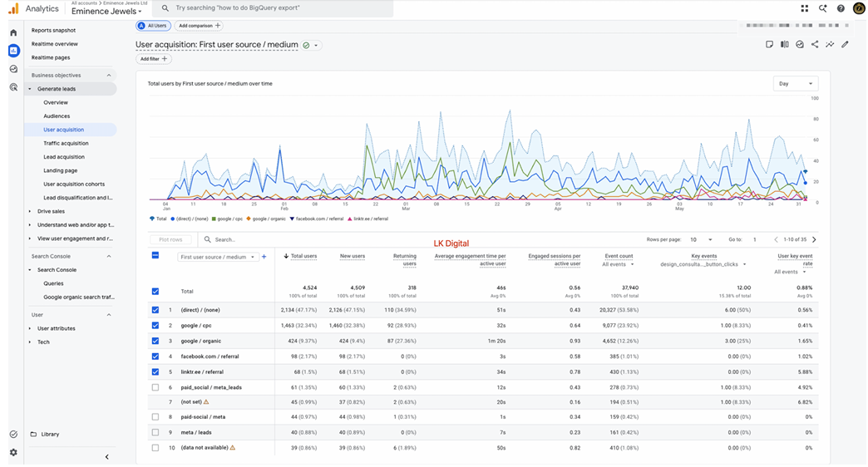
Task: Uncheck the (direct) / (none) row checkbox
Action: 155,311
